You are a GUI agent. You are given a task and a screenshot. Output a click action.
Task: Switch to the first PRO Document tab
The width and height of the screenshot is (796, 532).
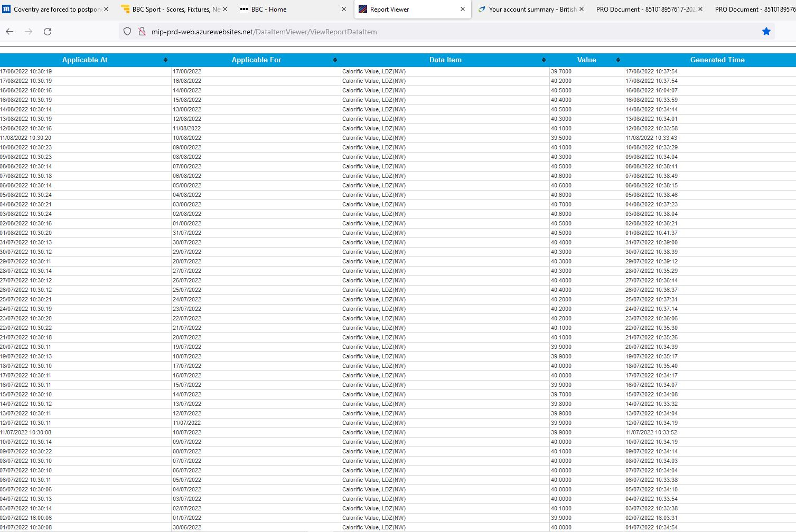point(645,9)
